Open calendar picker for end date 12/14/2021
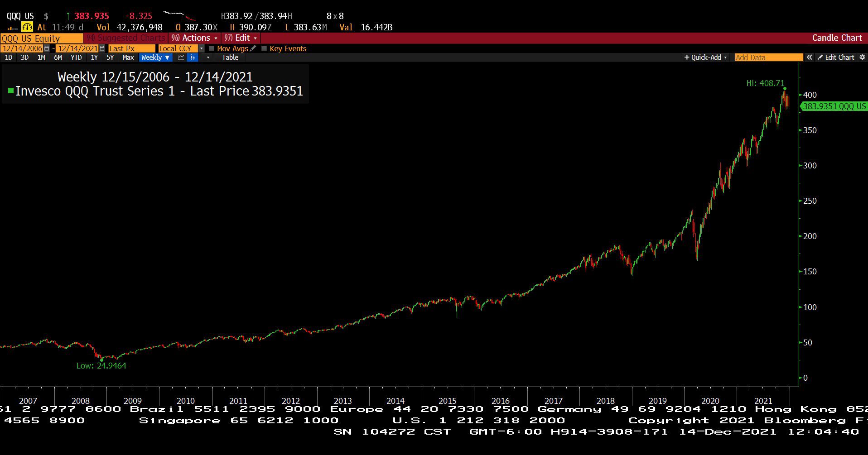The width and height of the screenshot is (868, 455). (102, 48)
